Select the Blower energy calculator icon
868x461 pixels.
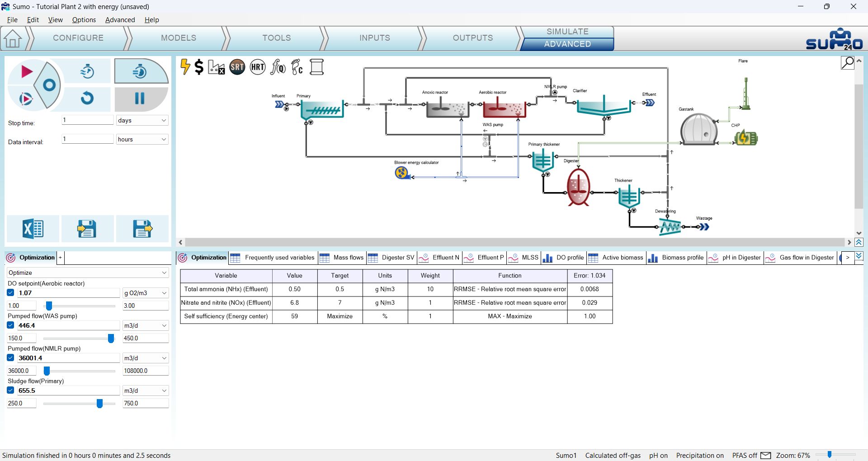click(401, 172)
